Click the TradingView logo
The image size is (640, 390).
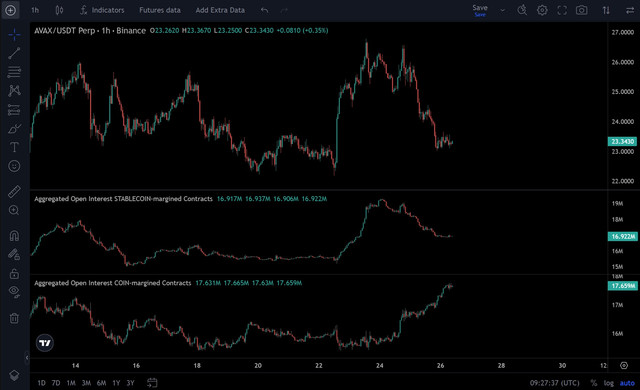click(x=45, y=343)
